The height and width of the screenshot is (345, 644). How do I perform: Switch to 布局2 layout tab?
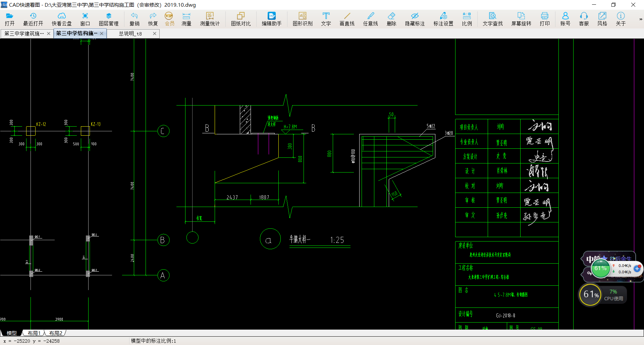[x=56, y=333]
